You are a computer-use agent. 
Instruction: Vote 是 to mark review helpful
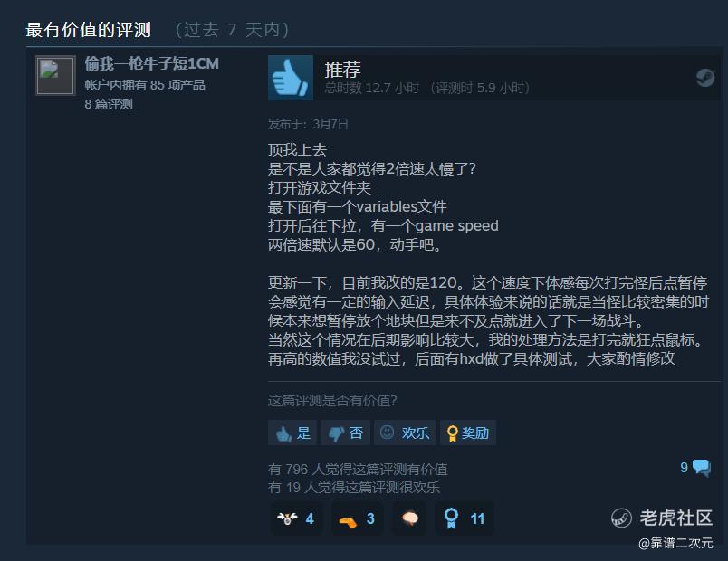tap(292, 433)
